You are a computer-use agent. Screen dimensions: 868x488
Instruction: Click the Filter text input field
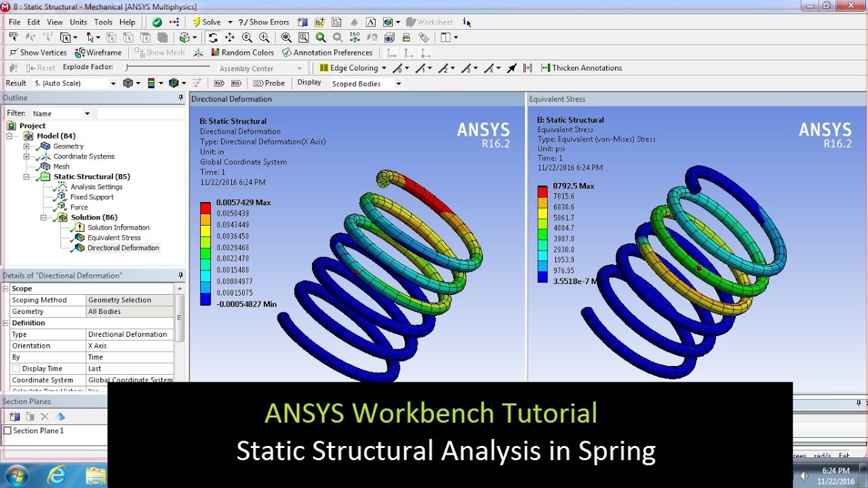tap(140, 114)
